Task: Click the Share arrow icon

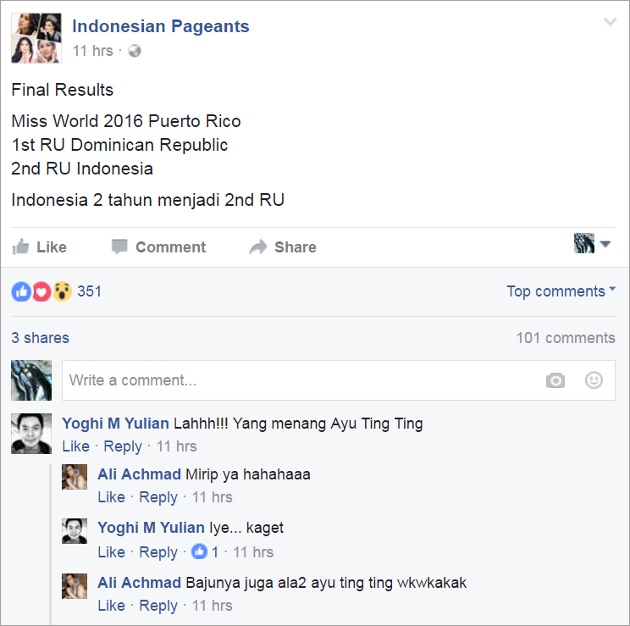Action: [258, 247]
